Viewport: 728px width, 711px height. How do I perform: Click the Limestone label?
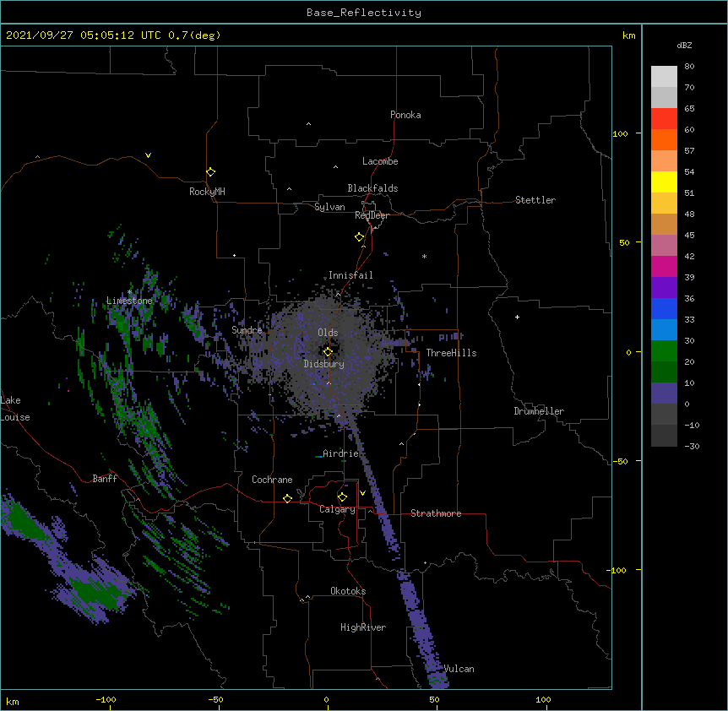click(x=129, y=301)
